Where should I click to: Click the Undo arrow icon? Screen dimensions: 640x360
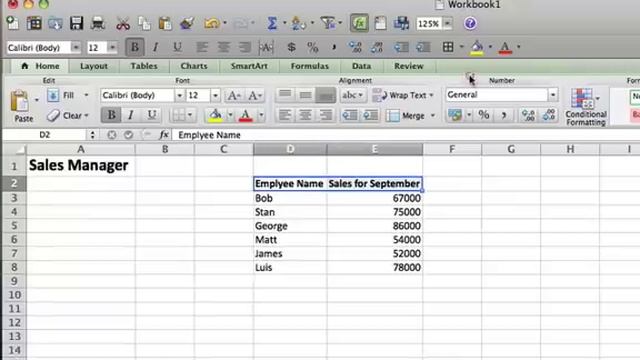point(211,23)
